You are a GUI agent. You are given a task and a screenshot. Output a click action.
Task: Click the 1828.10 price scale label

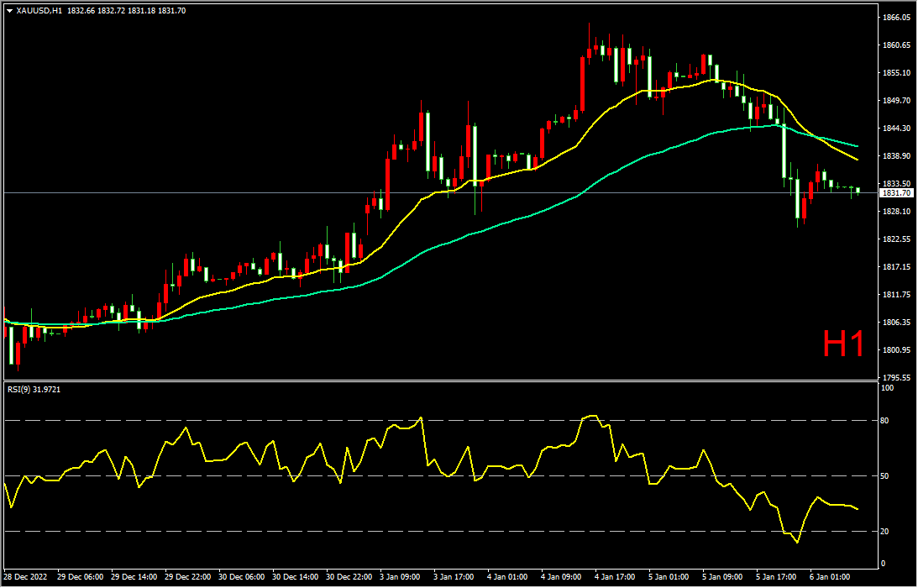[896, 212]
